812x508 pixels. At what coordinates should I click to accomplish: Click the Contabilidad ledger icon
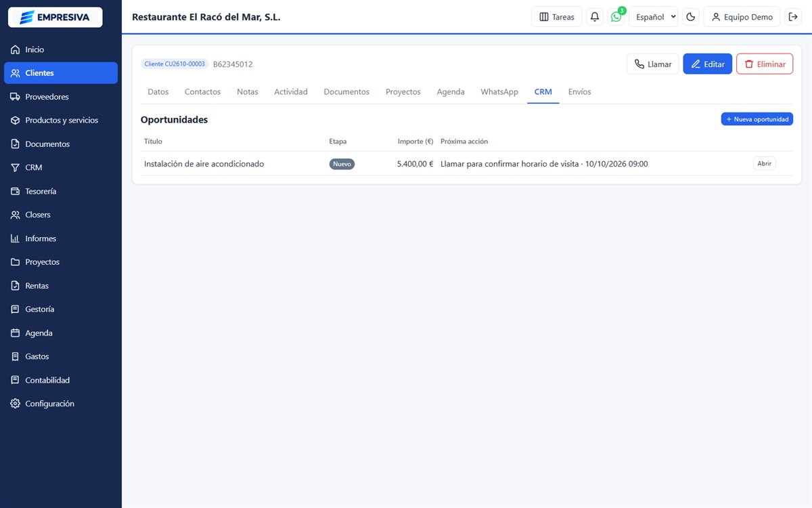click(16, 380)
